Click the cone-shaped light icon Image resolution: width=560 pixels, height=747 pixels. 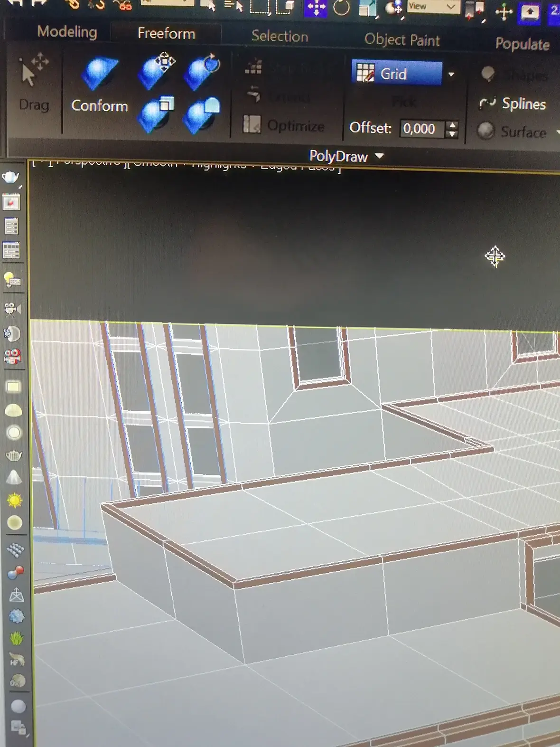[14, 477]
